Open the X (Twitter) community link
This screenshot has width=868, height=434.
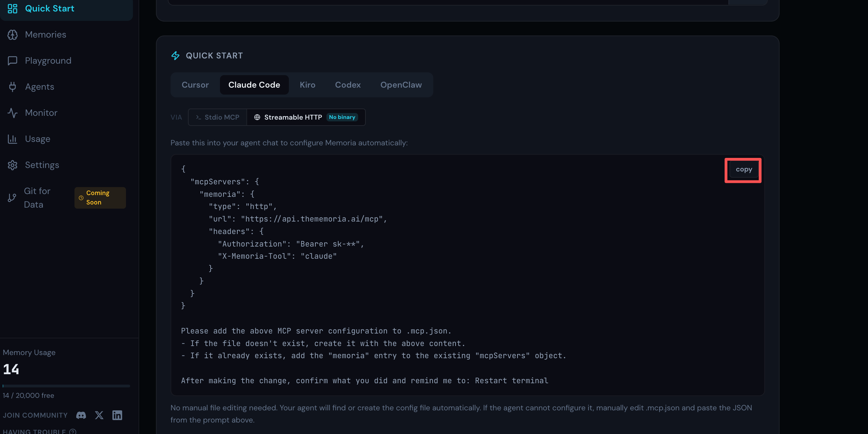pos(99,415)
